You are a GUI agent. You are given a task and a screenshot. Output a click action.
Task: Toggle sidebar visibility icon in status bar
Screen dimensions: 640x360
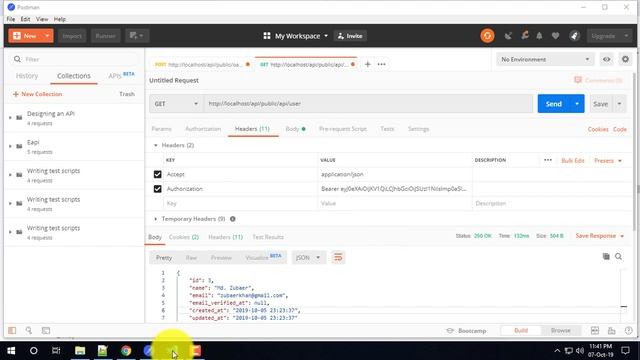[x=12, y=330]
